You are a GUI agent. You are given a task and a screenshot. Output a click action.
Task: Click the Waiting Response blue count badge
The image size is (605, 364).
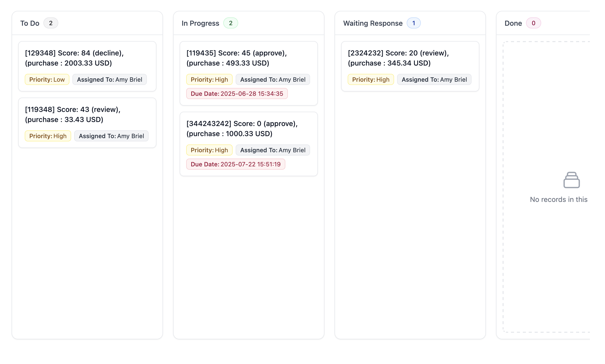(414, 23)
